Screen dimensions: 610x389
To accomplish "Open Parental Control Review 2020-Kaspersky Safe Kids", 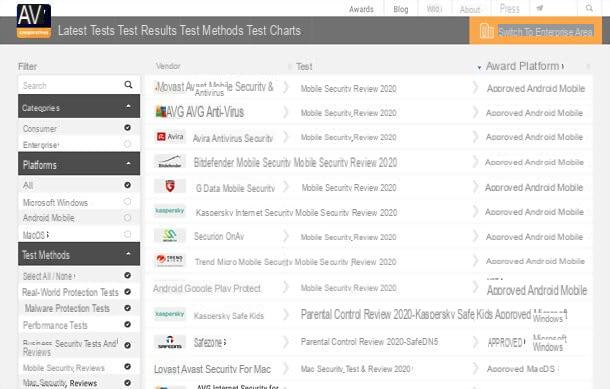I will pos(397,314).
